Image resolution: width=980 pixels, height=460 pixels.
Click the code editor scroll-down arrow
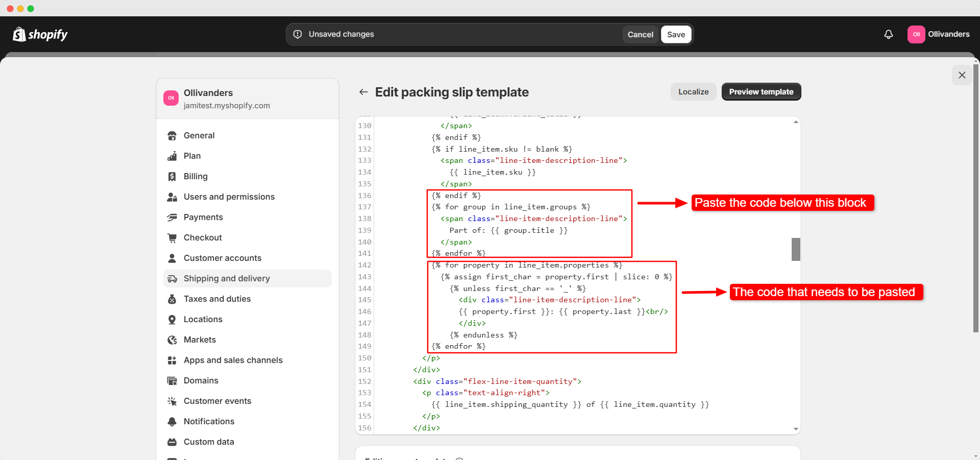tap(796, 429)
